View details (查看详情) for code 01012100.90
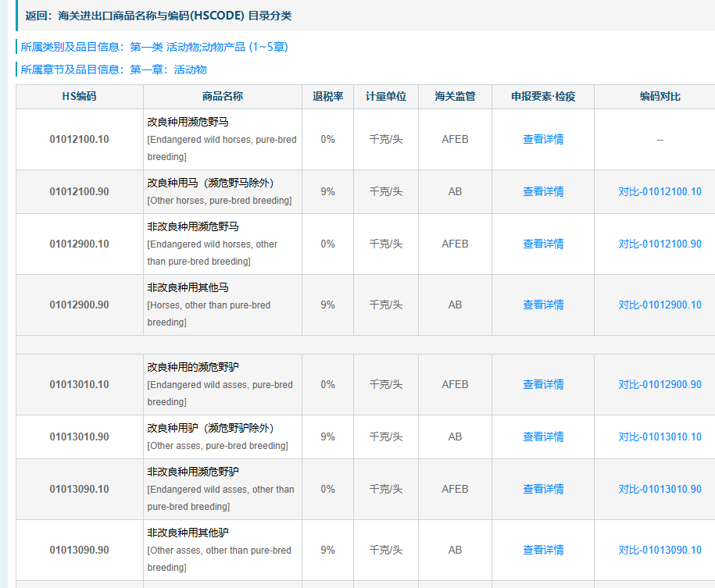This screenshot has height=588, width=715. 542,192
